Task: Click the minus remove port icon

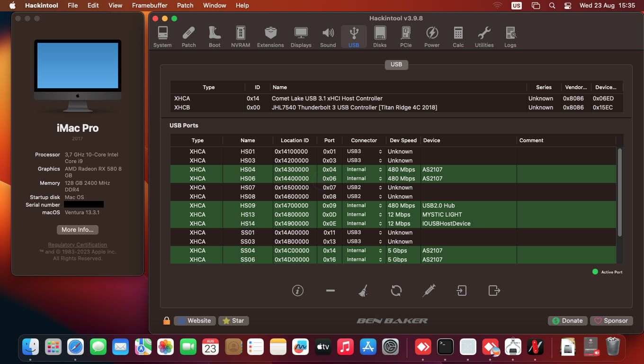Action: [x=331, y=291]
